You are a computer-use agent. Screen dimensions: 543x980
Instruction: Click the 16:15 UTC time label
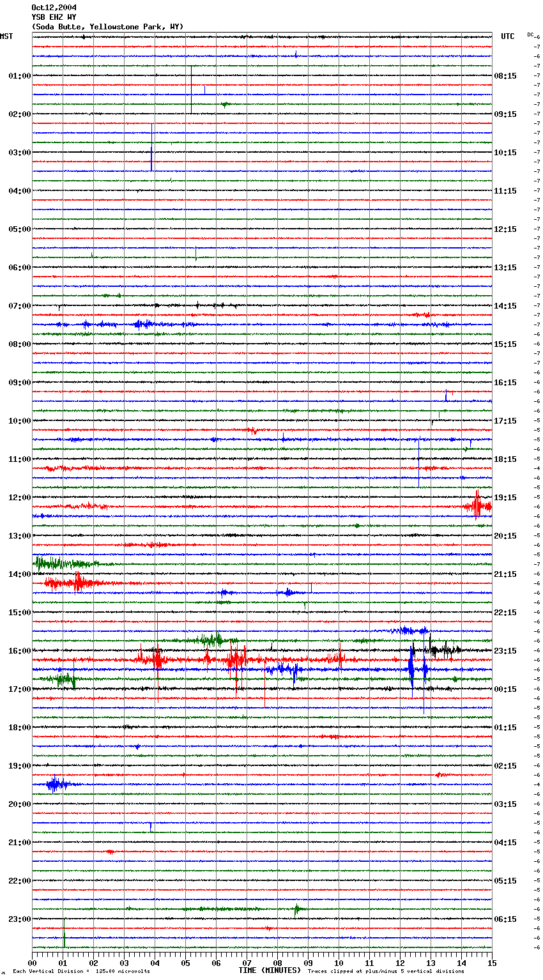(x=505, y=383)
